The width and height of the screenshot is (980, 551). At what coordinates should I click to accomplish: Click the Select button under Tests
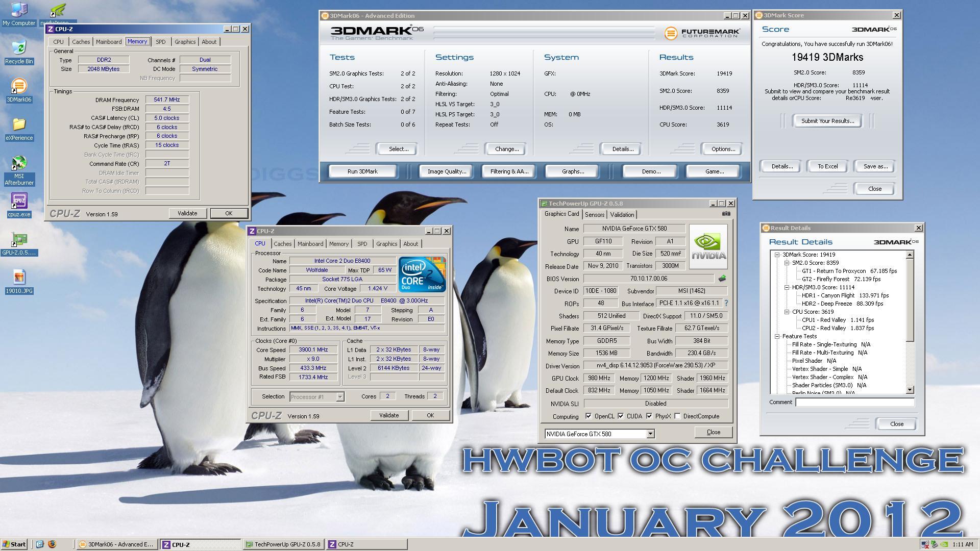[398, 149]
